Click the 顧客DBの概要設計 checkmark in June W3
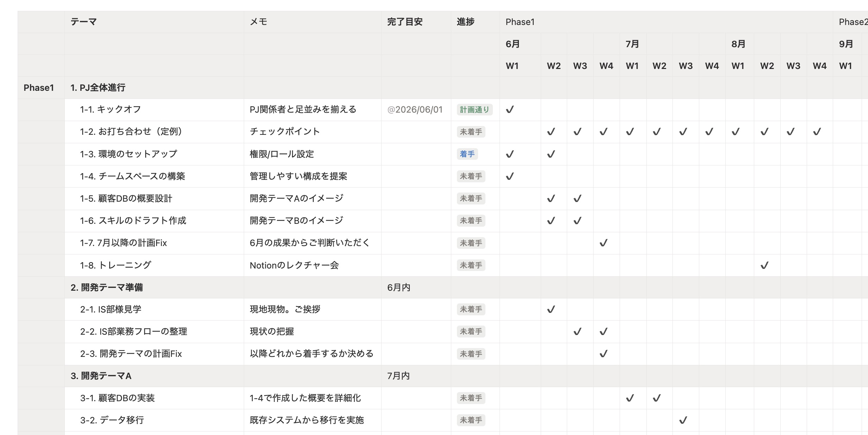Image resolution: width=868 pixels, height=435 pixels. point(577,198)
